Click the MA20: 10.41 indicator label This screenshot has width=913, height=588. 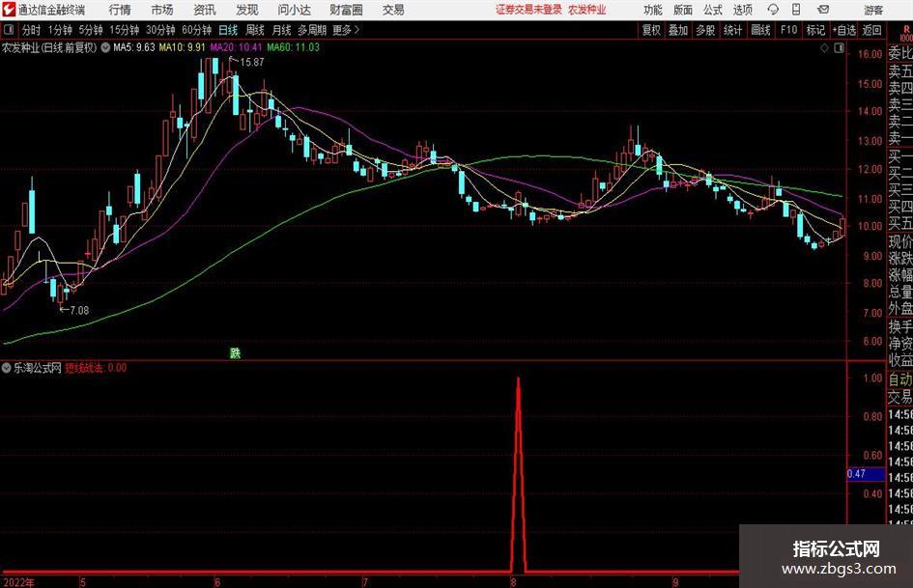[x=236, y=47]
